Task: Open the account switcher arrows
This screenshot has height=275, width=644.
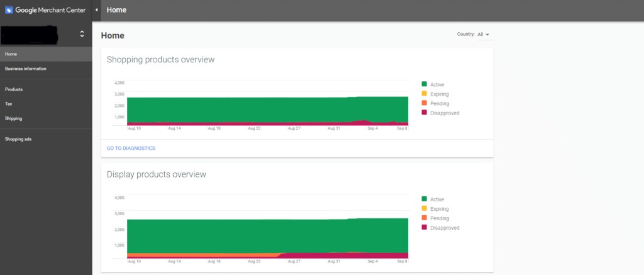Action: click(82, 34)
